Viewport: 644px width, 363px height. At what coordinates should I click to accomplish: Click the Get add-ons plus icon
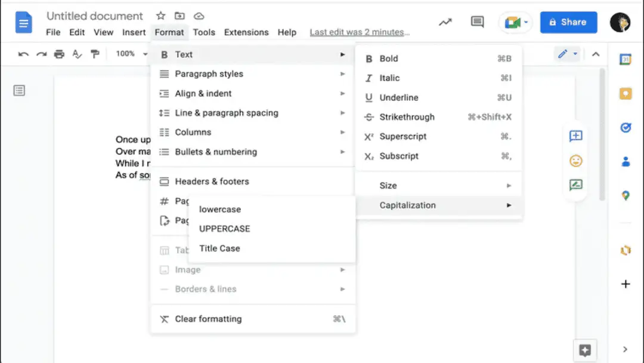click(x=626, y=284)
